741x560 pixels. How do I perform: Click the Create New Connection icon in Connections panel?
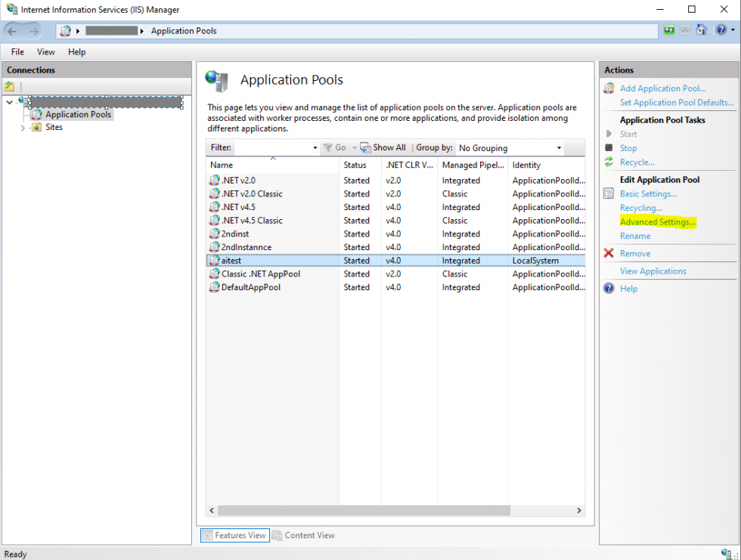(x=11, y=87)
